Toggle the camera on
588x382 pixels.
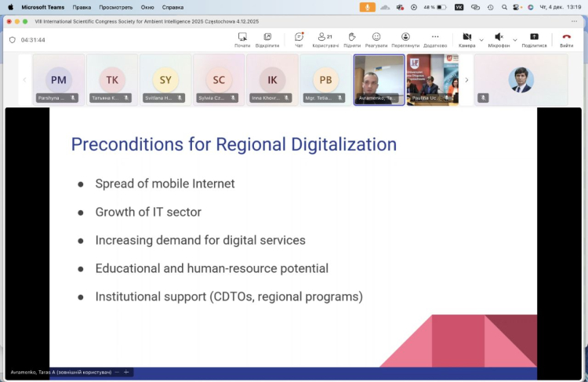(466, 39)
